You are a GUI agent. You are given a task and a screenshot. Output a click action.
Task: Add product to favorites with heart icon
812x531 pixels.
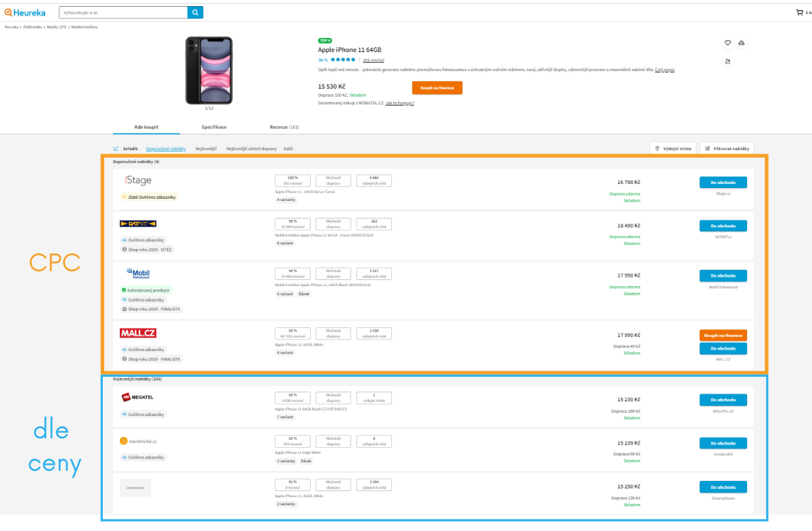pos(728,43)
